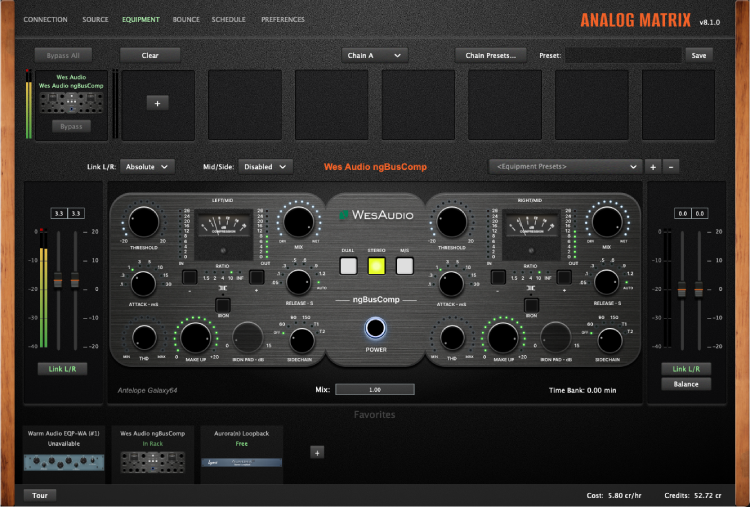
Task: Enable Dual mode on the compressor
Action: [347, 266]
